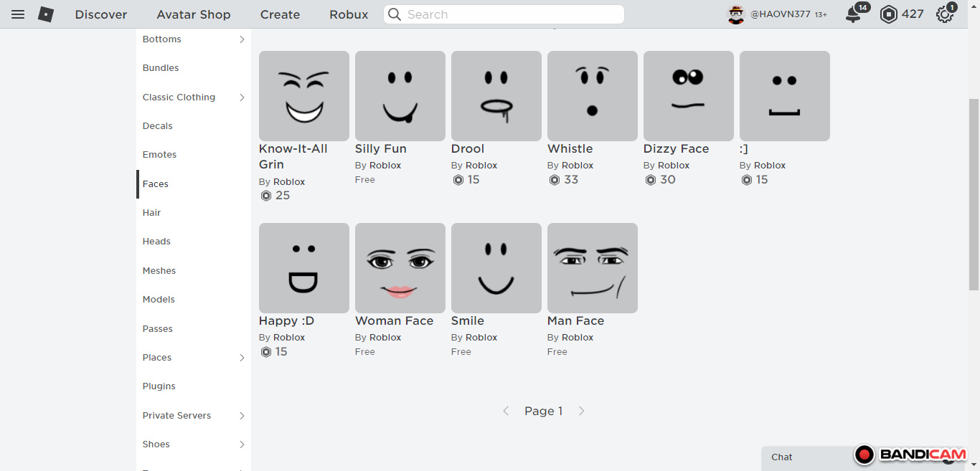
Task: Open the settings gear icon
Action: click(945, 14)
